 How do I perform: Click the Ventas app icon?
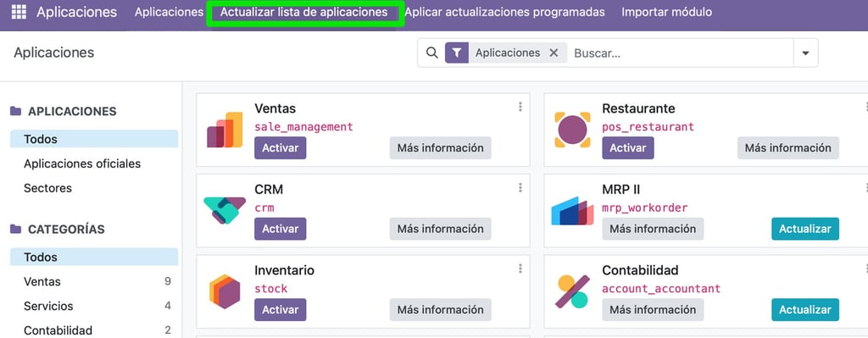[x=225, y=130]
